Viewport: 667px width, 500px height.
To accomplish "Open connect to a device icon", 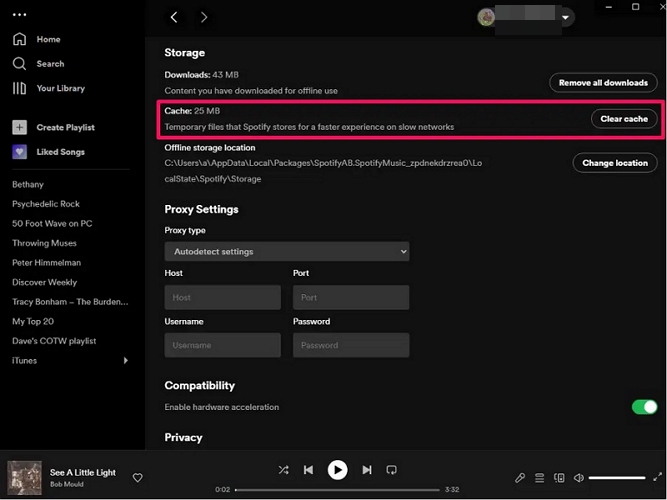I will 559,478.
